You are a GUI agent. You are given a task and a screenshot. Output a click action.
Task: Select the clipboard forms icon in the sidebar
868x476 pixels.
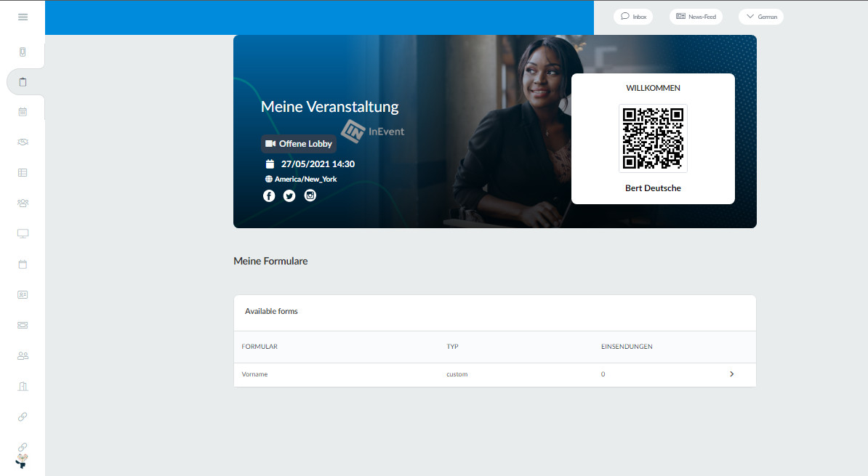tap(23, 82)
